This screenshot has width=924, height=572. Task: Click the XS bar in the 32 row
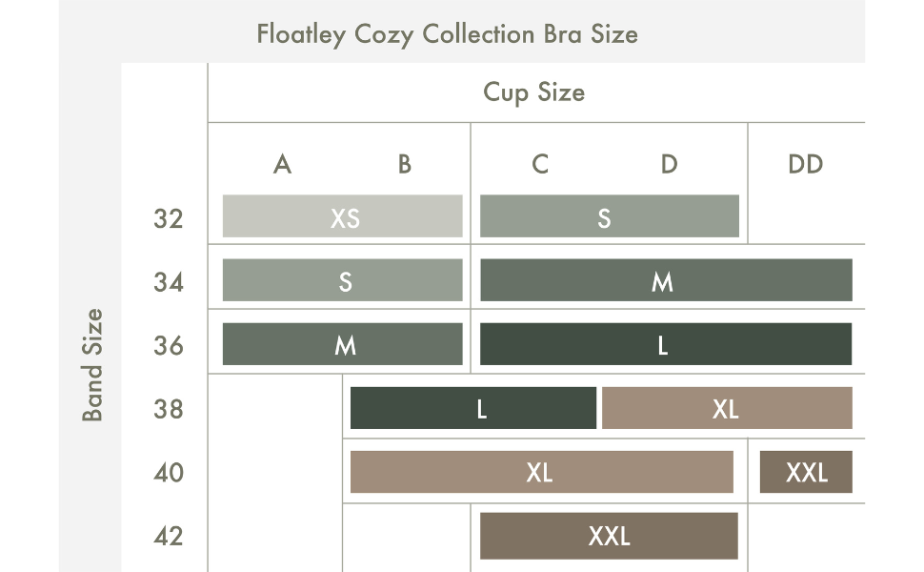343,216
